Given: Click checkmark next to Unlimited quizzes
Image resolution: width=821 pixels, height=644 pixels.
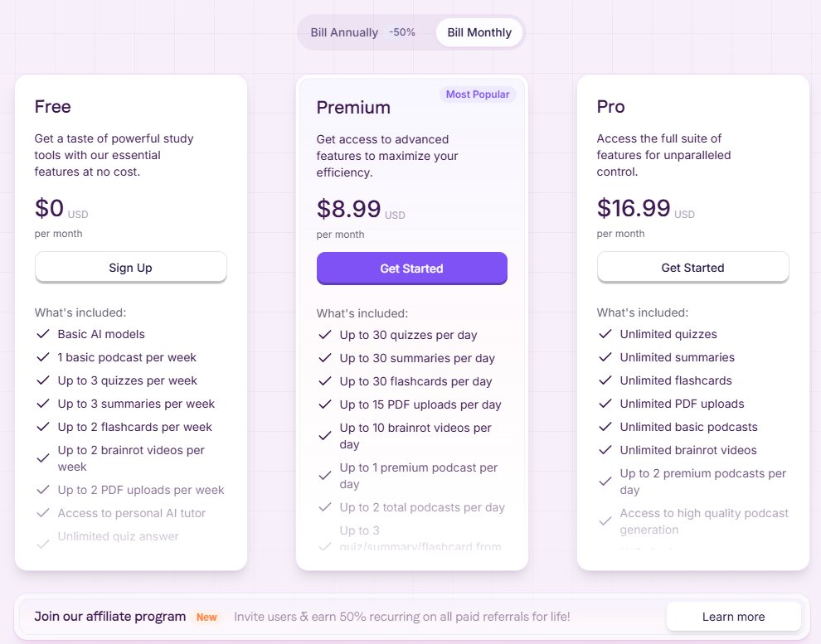Looking at the screenshot, I should click(x=605, y=334).
